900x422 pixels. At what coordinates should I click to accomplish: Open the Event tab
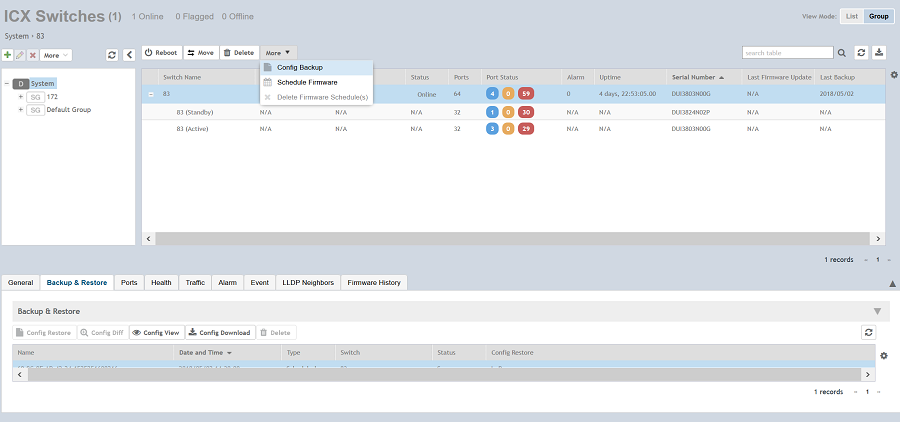point(259,282)
